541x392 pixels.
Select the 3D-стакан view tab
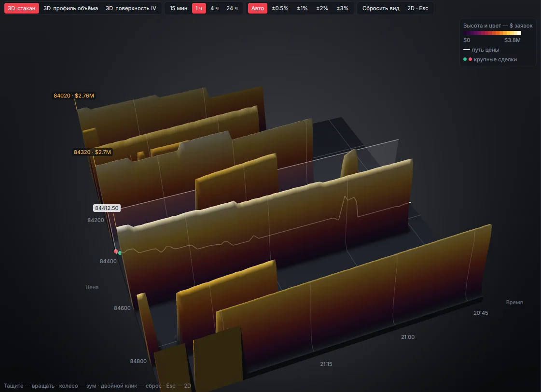pos(21,8)
